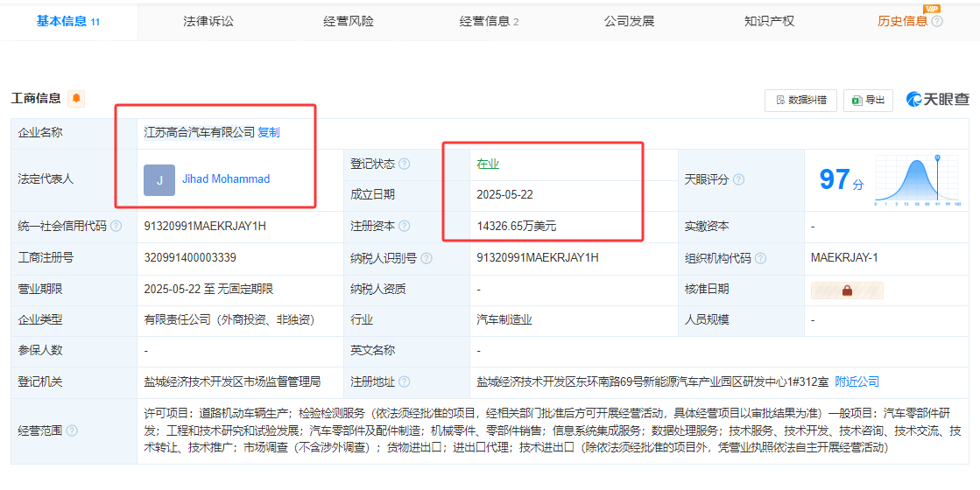980x490 pixels.
Task: Open the 经营风险 tab
Action: 349,21
